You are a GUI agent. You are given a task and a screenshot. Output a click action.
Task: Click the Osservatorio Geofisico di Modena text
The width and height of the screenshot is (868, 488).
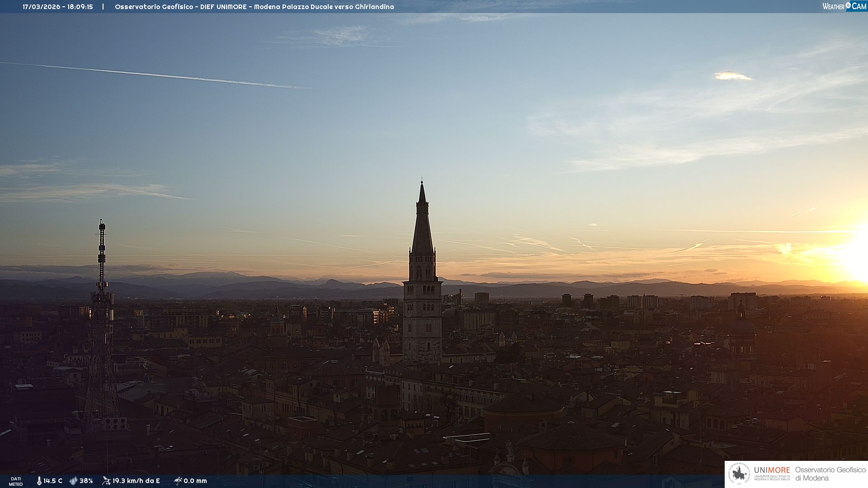click(830, 474)
